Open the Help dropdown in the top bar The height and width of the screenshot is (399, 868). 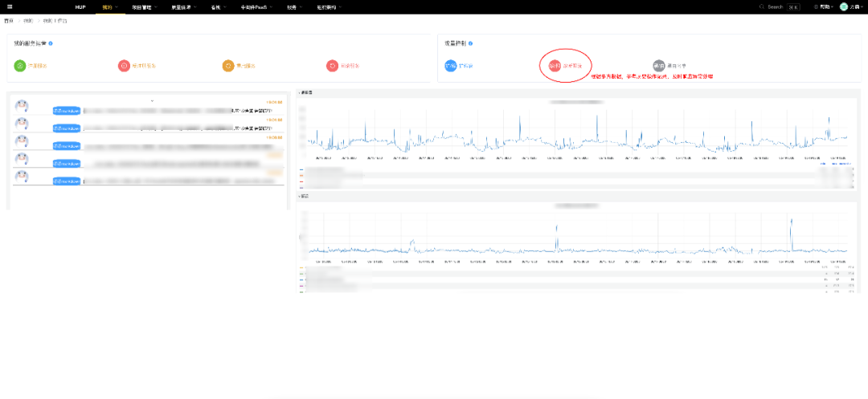(x=825, y=6)
